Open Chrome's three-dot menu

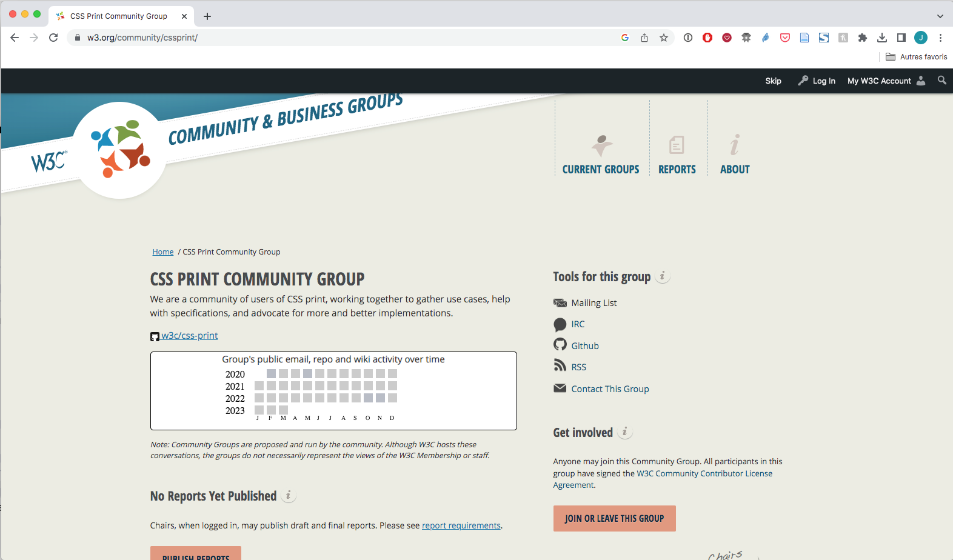pos(940,38)
